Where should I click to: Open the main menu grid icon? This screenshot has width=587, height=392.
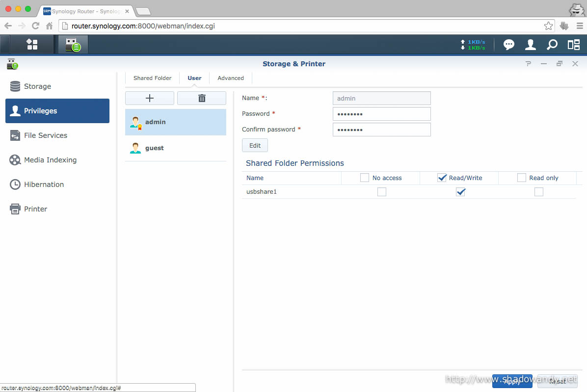tap(32, 45)
